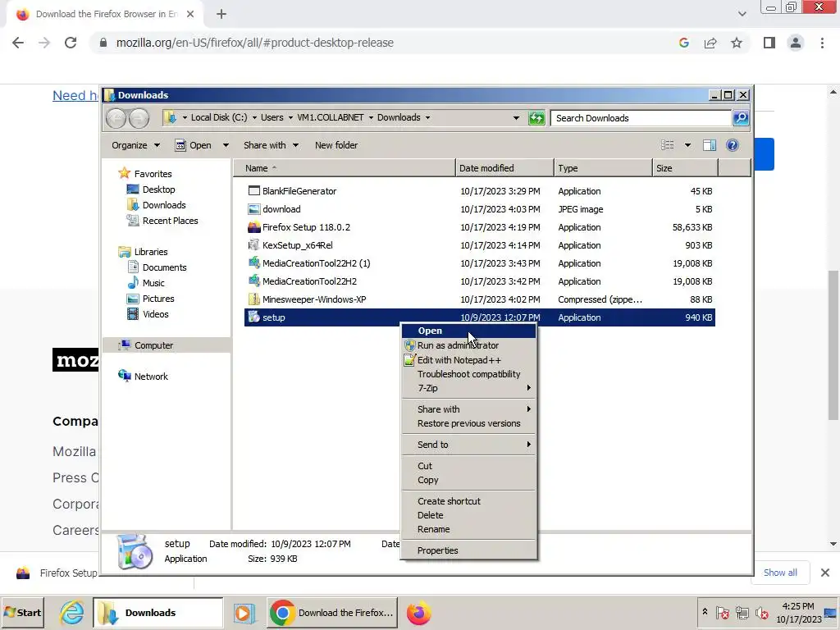This screenshot has height=630, width=840.
Task: Open Explorer help question mark icon
Action: 733,145
